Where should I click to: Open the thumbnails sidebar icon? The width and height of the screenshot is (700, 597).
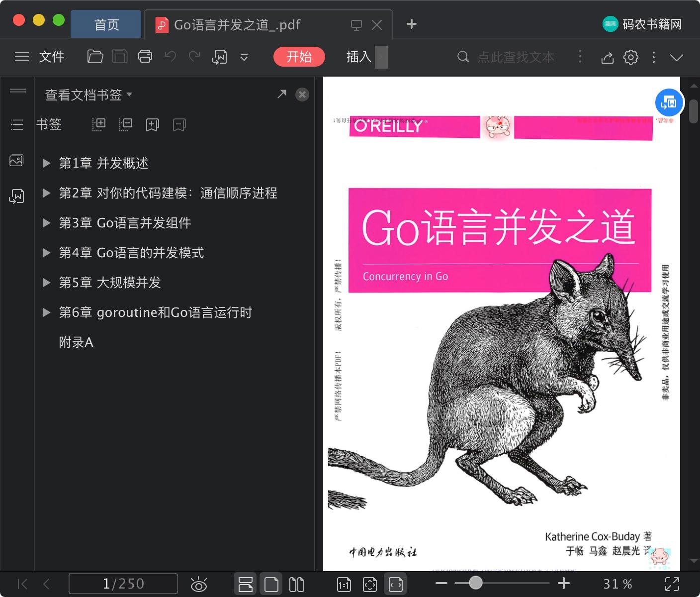pos(16,161)
